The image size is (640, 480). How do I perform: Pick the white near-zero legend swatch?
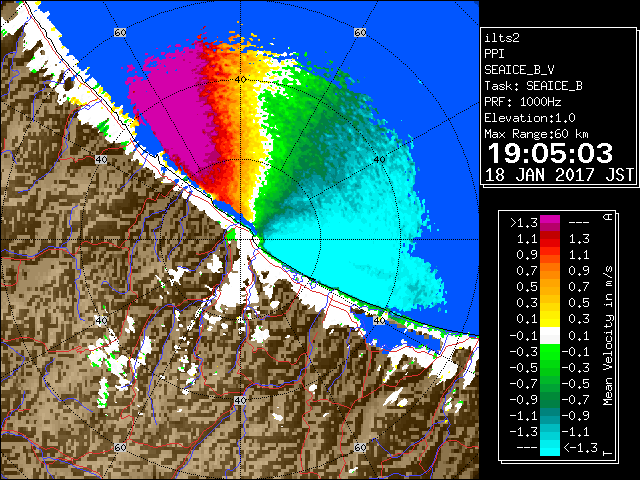tap(550, 336)
